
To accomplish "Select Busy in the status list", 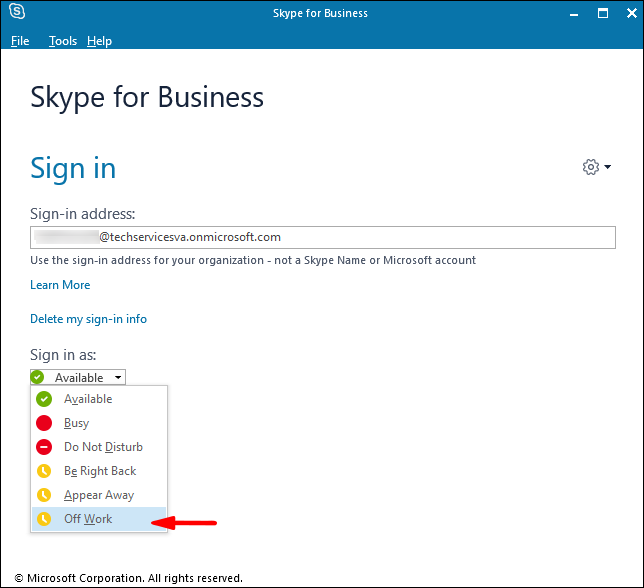I will click(77, 423).
